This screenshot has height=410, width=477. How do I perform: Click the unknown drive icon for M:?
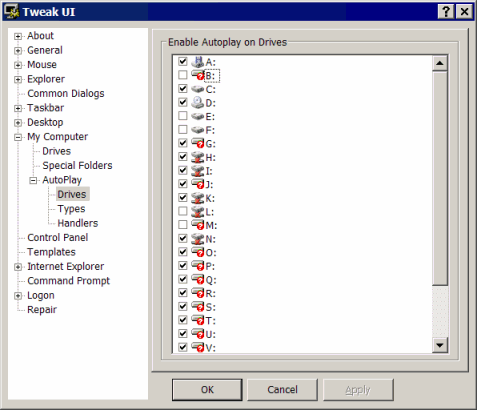click(198, 225)
